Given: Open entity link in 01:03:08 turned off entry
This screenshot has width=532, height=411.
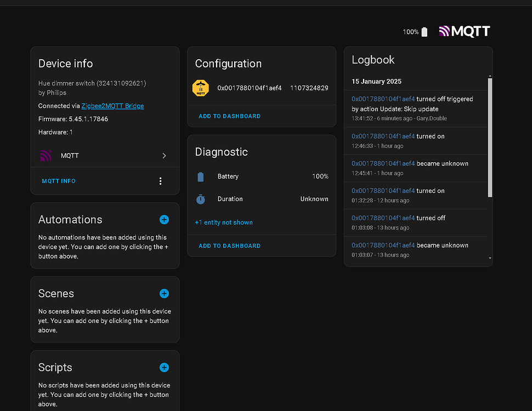Looking at the screenshot, I should coord(383,218).
